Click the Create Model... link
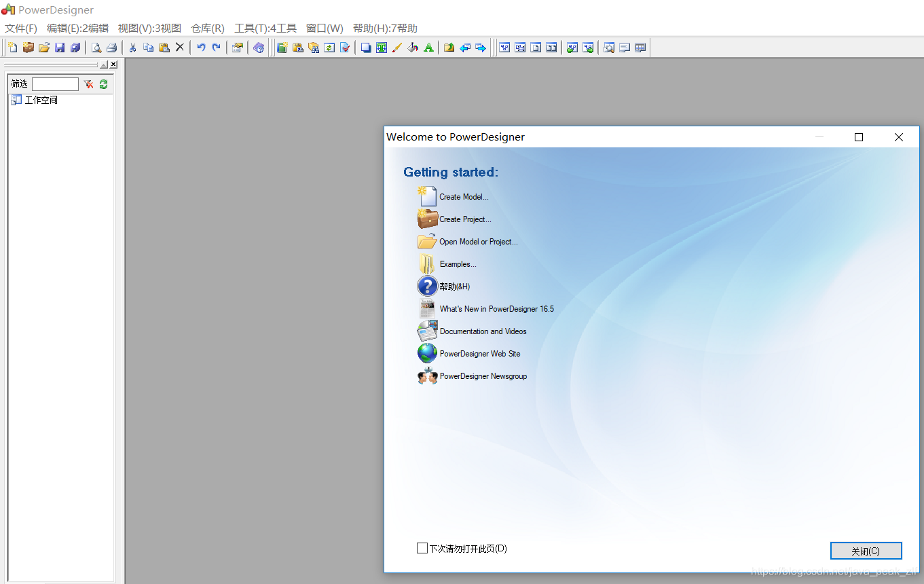Screen dimensions: 924x584 [464, 197]
